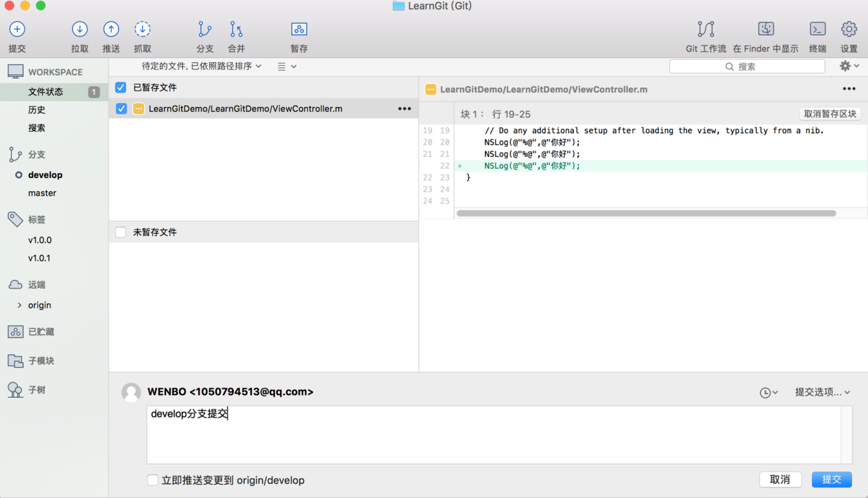Click the Branches (分支) sidebar icon
Viewport: 868px width, 498px height.
15,154
